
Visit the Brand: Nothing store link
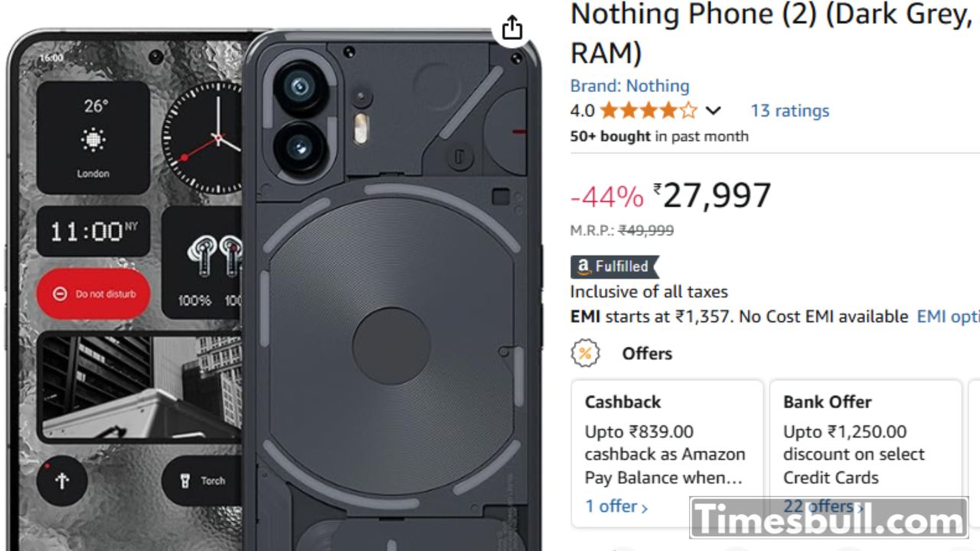(629, 86)
